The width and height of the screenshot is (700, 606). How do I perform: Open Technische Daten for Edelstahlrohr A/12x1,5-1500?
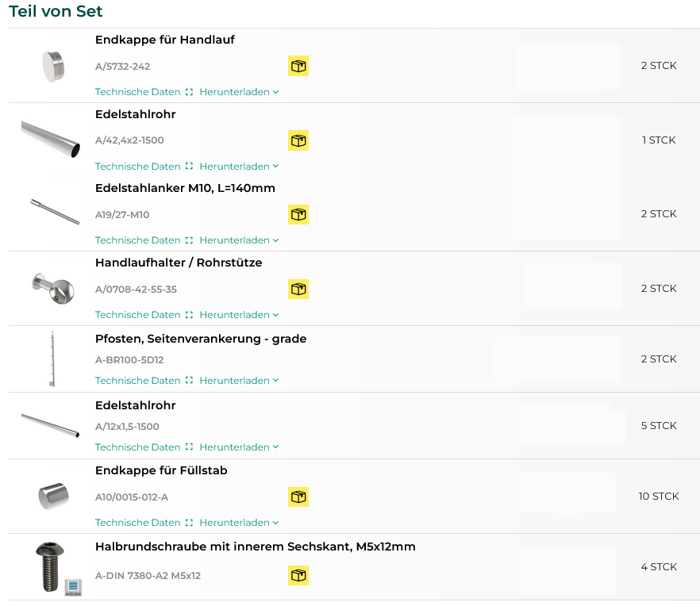click(138, 447)
